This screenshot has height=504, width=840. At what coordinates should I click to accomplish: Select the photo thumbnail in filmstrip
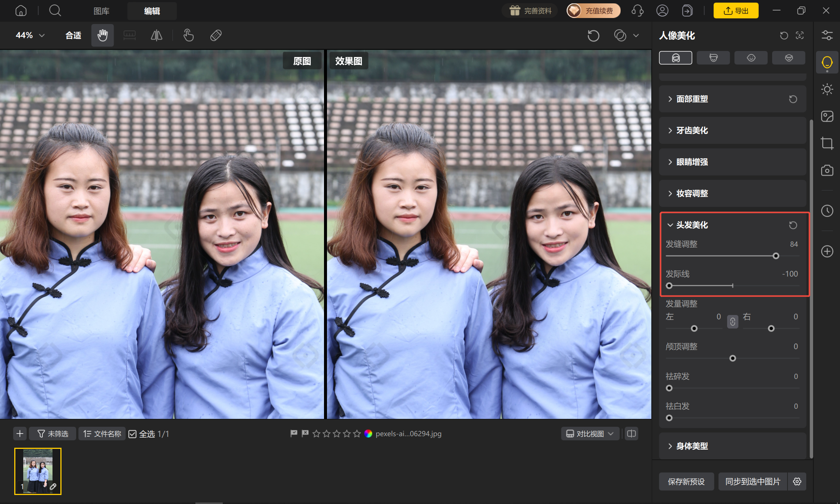pos(38,471)
